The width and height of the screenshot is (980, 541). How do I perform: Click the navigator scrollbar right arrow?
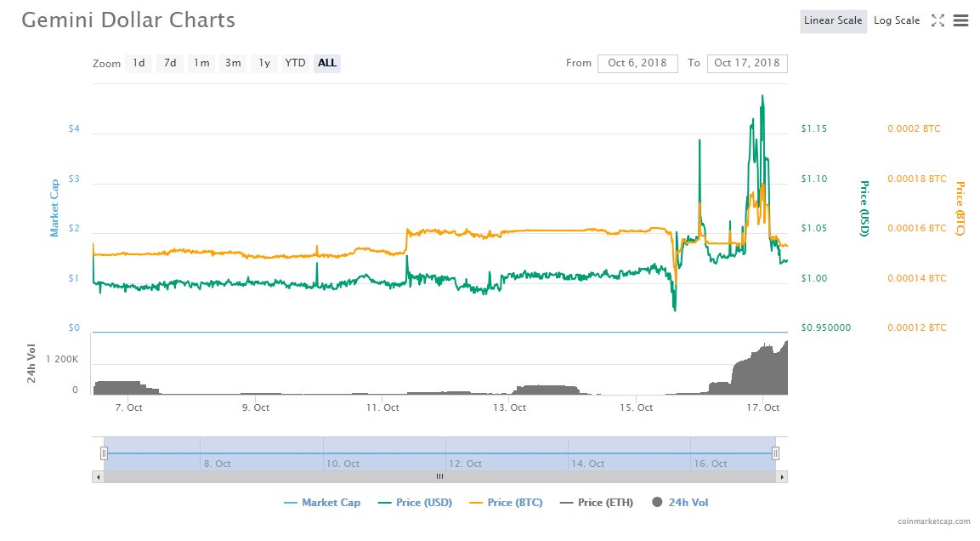click(782, 476)
